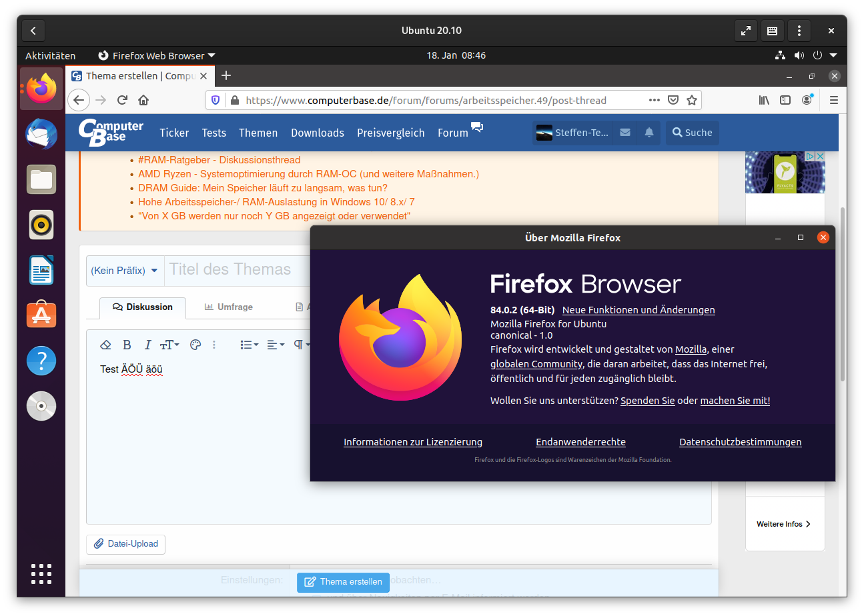Click the Suche search button

pos(692,133)
